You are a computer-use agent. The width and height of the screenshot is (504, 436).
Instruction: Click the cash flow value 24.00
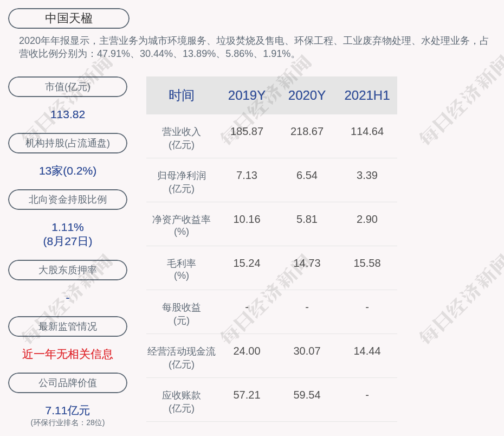coord(247,351)
